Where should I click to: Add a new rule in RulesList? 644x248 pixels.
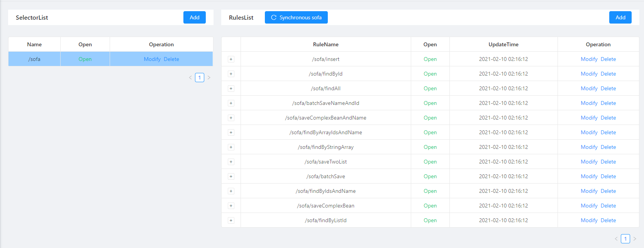coord(620,17)
